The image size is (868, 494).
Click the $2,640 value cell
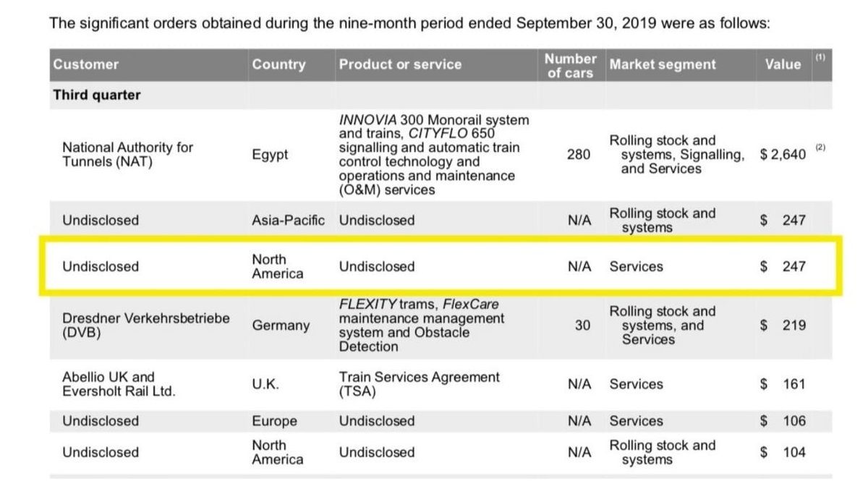coord(783,155)
